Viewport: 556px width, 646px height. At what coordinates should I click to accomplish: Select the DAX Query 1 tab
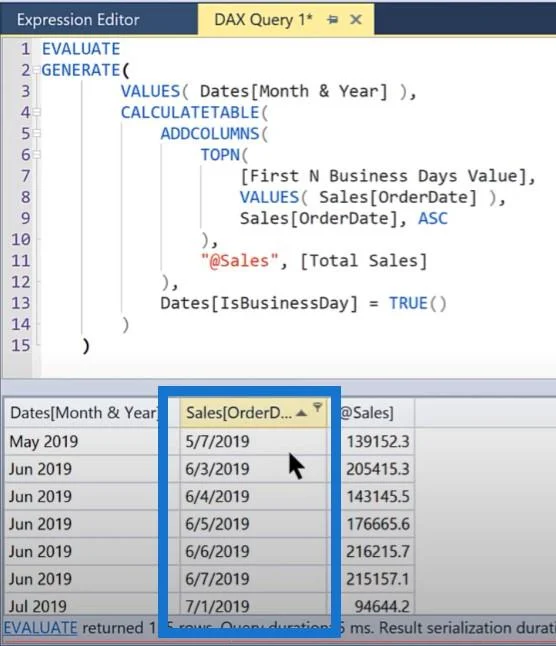(x=264, y=19)
